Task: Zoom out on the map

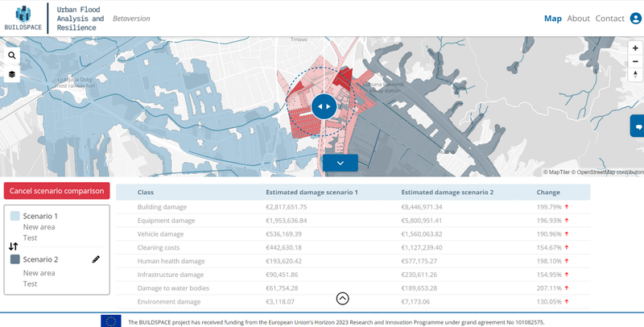Action: click(x=635, y=62)
